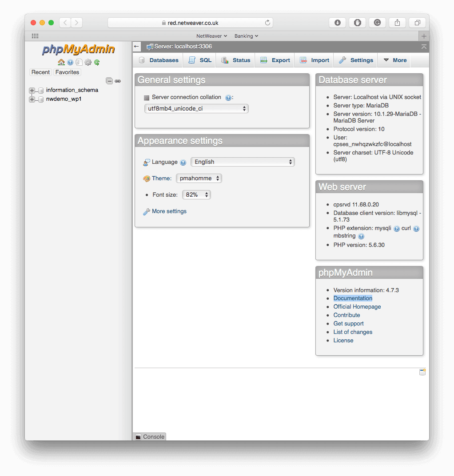This screenshot has height=476, width=454.
Task: Open More settings link
Action: pyautogui.click(x=169, y=211)
